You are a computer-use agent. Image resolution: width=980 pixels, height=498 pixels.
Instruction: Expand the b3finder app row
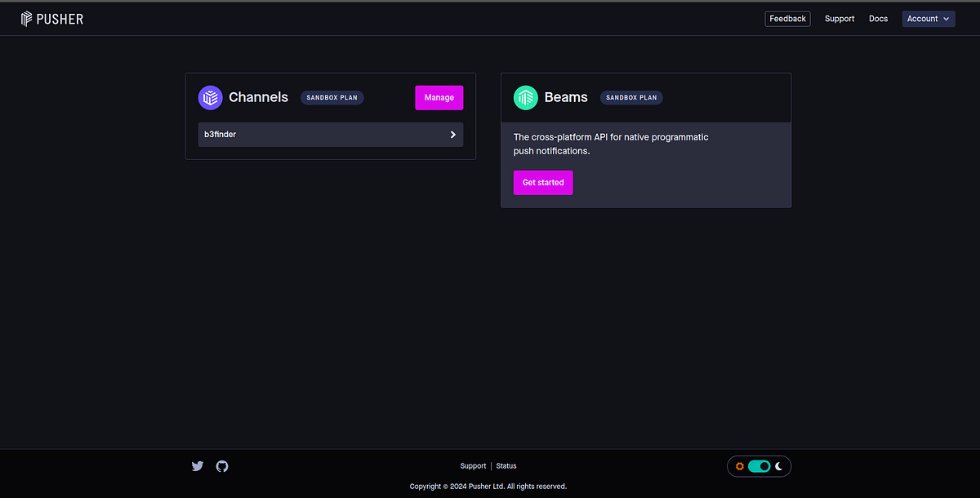coord(330,134)
